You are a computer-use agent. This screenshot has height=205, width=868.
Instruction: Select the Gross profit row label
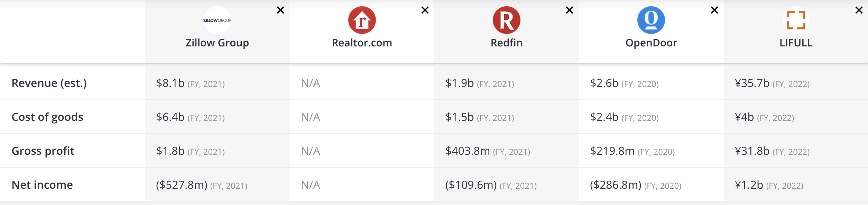[43, 151]
